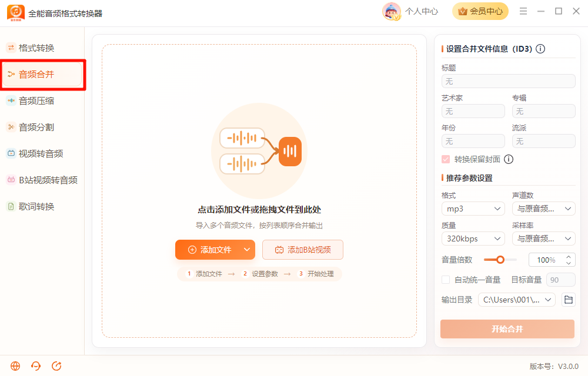Click the 添加B站视频 button
Viewport: 588px width, 376px height.
pyautogui.click(x=303, y=250)
